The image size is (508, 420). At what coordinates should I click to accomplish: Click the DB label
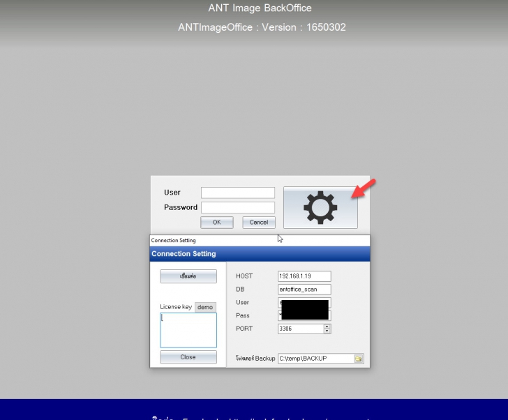(x=240, y=290)
